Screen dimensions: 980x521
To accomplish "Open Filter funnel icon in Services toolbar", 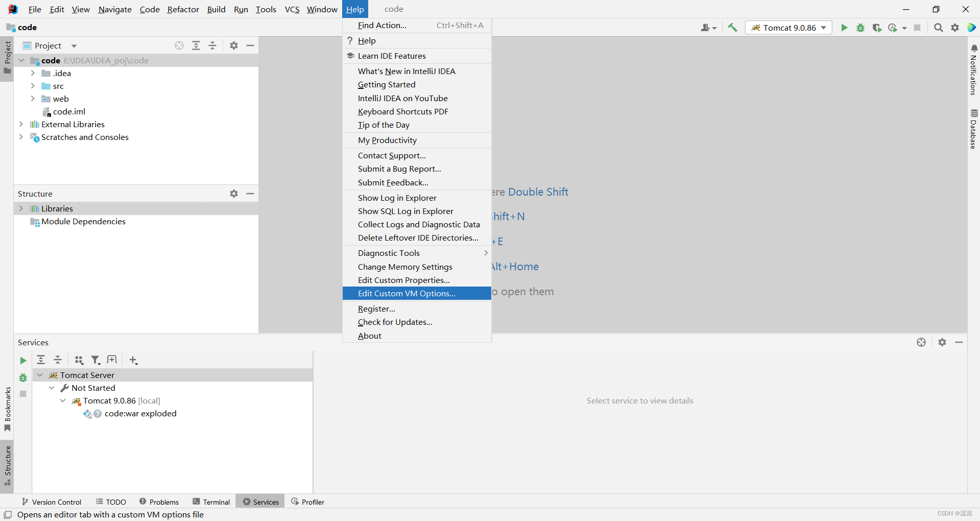I will point(95,360).
